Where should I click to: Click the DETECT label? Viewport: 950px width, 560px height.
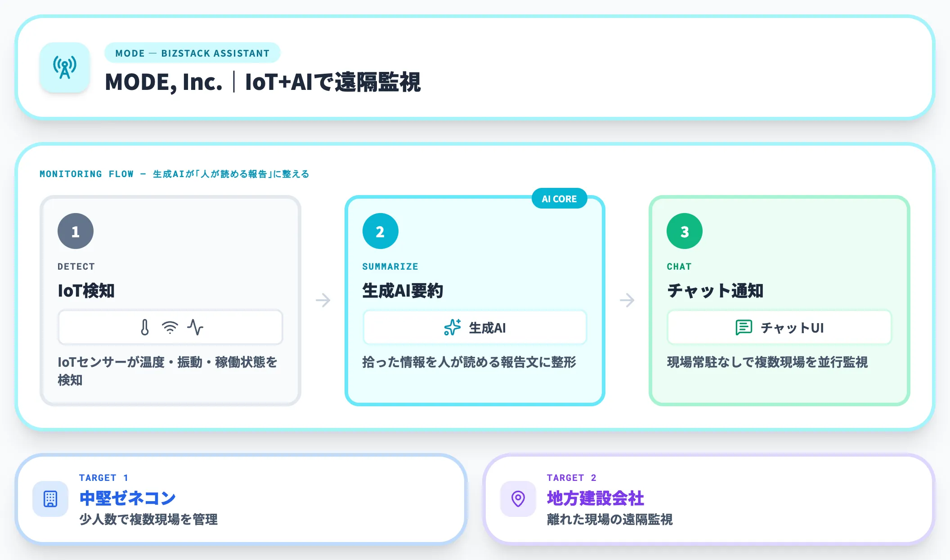[76, 267]
